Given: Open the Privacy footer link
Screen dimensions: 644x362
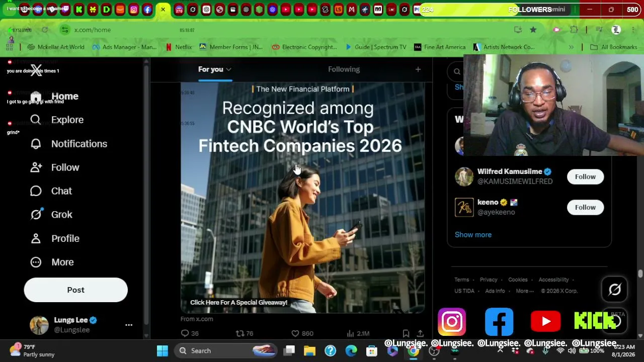Looking at the screenshot, I should pyautogui.click(x=488, y=280).
